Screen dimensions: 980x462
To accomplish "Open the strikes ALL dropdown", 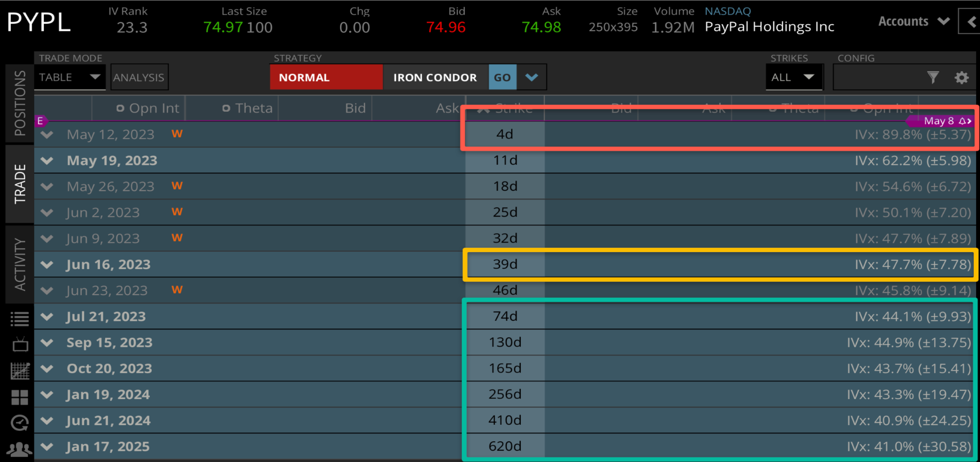I will [x=793, y=77].
